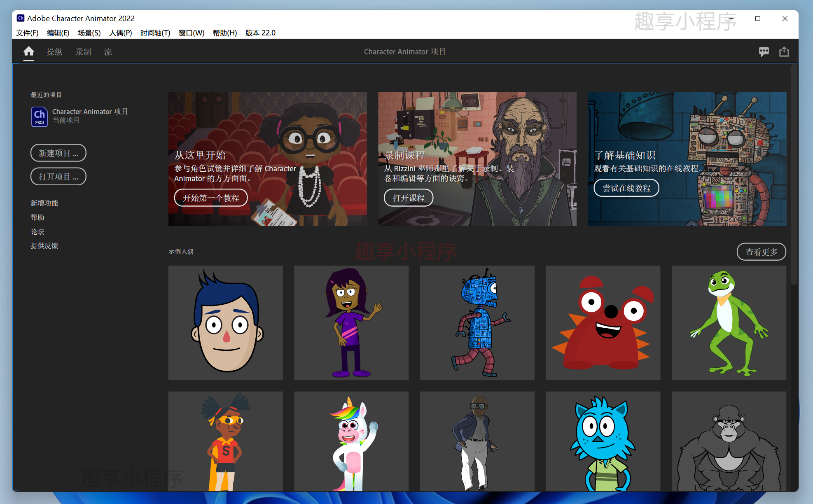Open the 论坛 link
The image size is (813, 504).
click(x=37, y=232)
